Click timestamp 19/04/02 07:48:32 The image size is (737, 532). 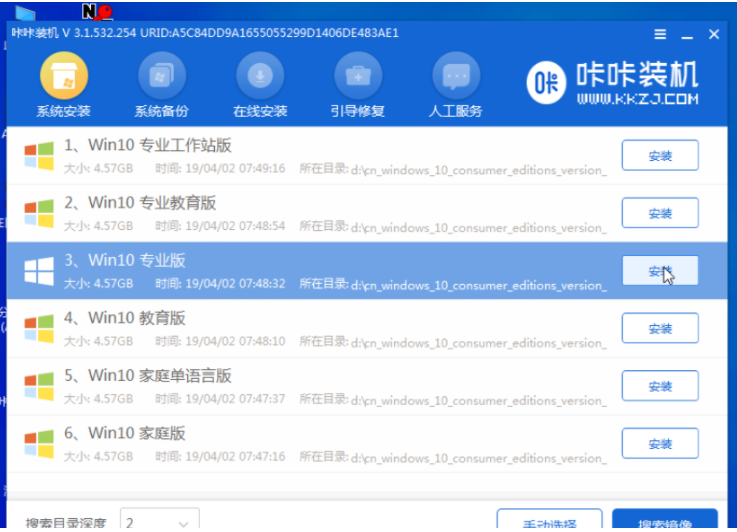point(235,283)
